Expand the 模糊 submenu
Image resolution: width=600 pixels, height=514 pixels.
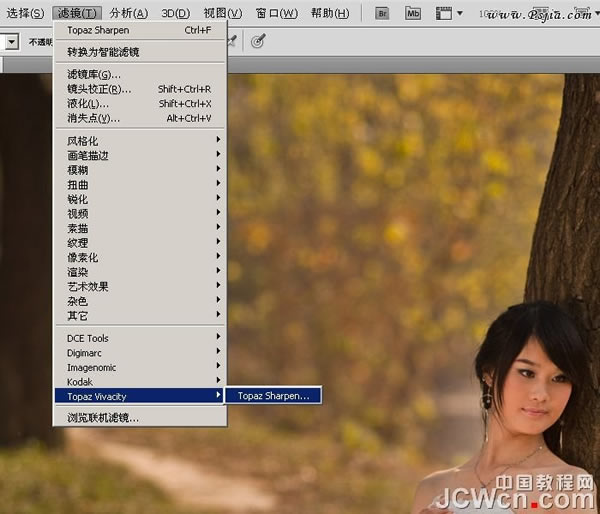pos(139,170)
